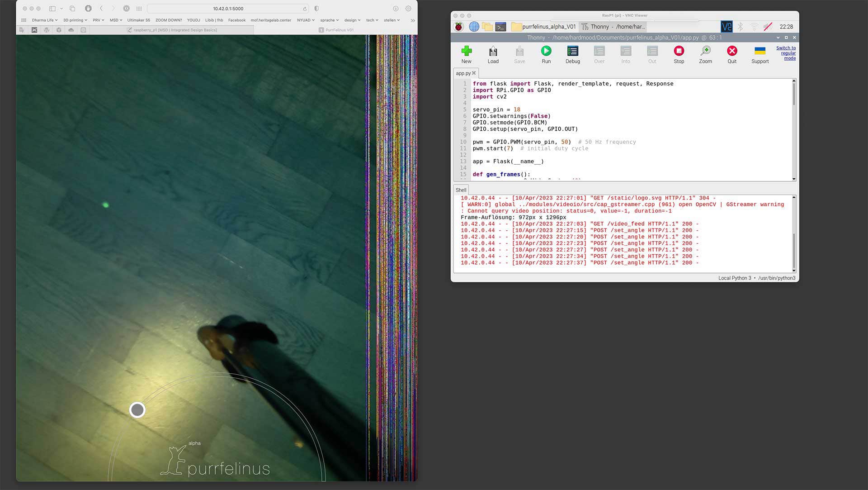The image size is (868, 490).
Task: Click the Step Into icon in Thonny
Action: tap(626, 51)
